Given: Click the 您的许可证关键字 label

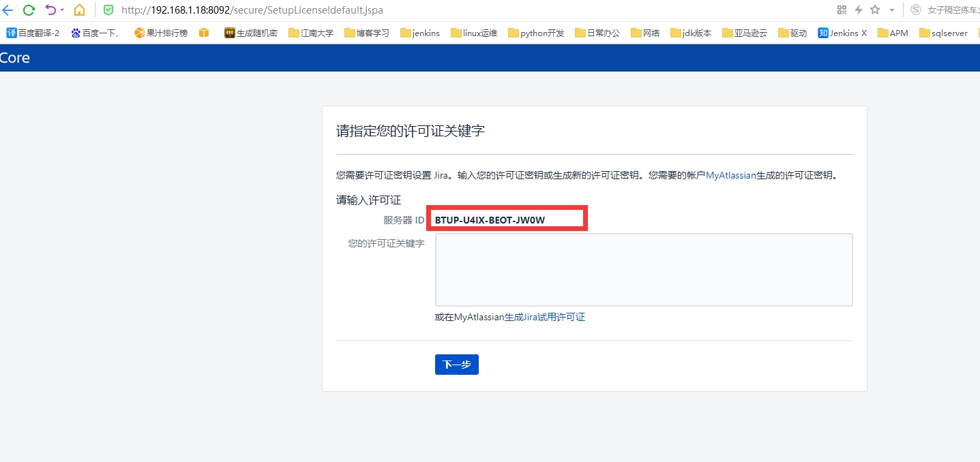Looking at the screenshot, I should pyautogui.click(x=386, y=243).
